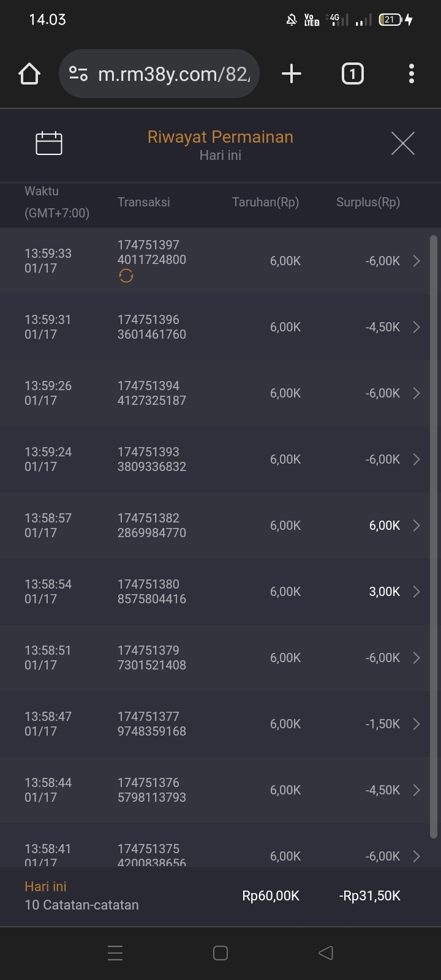
Task: Open the browser three-dot menu
Action: click(412, 74)
